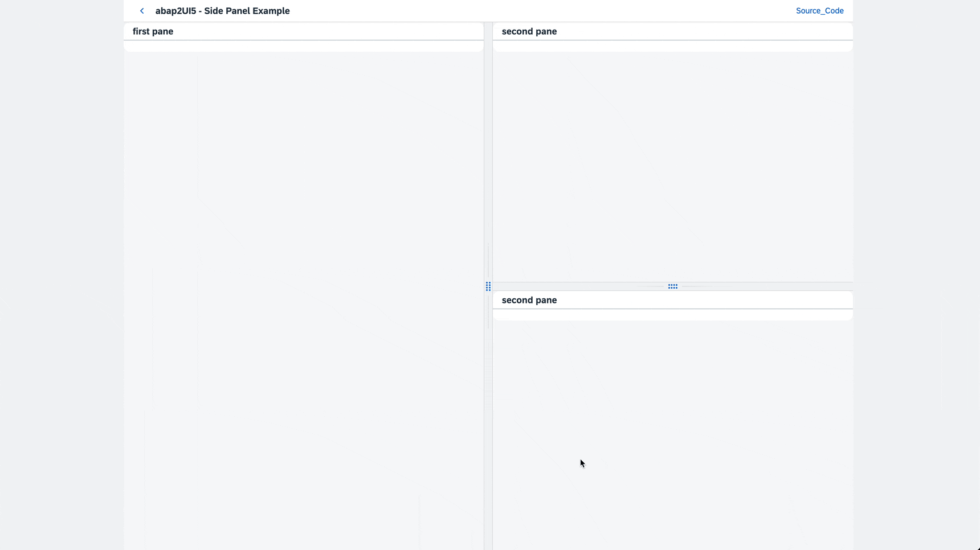
Task: Click blank toolbar space in lower second pane header
Action: tap(712, 300)
